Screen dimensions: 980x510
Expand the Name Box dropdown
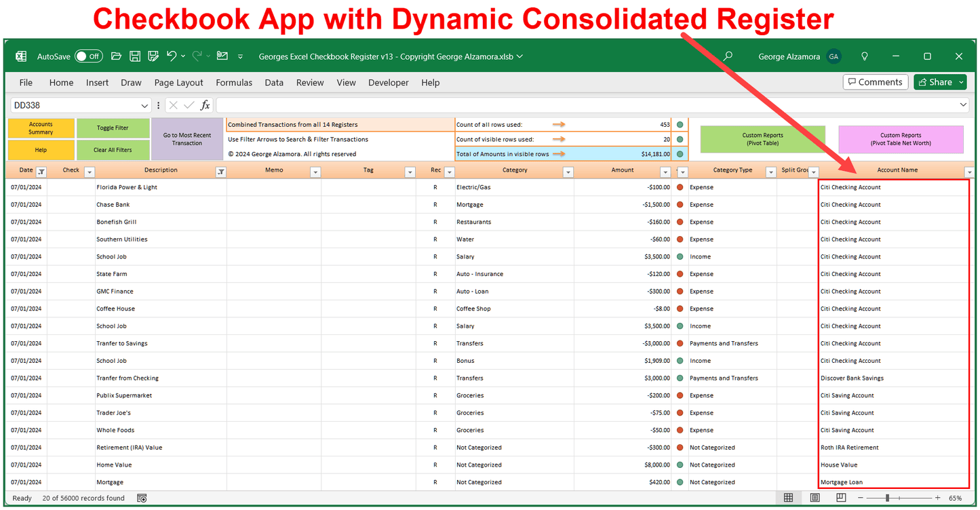pyautogui.click(x=144, y=106)
